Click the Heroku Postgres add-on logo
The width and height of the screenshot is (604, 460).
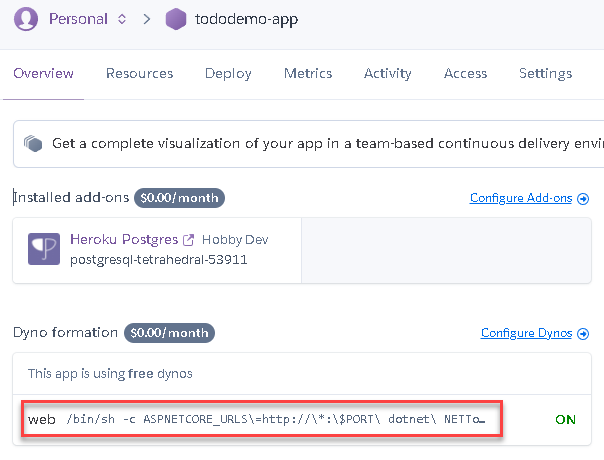point(43,249)
